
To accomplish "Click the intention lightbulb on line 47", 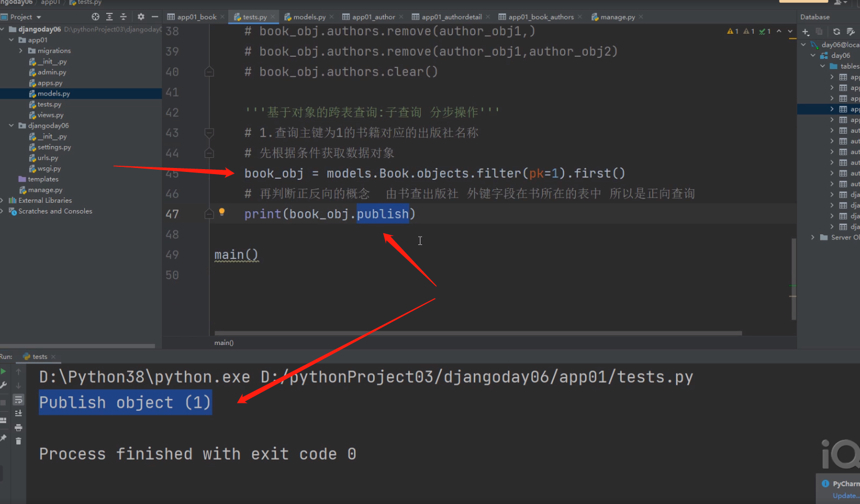I will (x=222, y=212).
